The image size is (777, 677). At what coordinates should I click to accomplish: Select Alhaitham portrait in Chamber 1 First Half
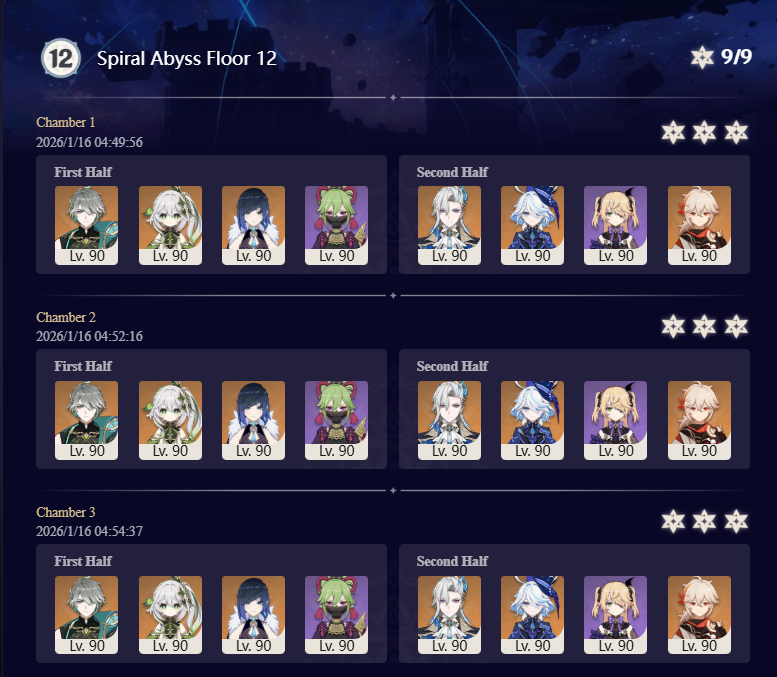coord(86,225)
